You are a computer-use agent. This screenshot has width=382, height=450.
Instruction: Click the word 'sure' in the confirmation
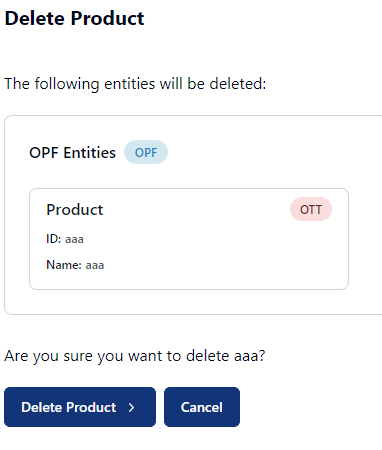pyautogui.click(x=77, y=356)
